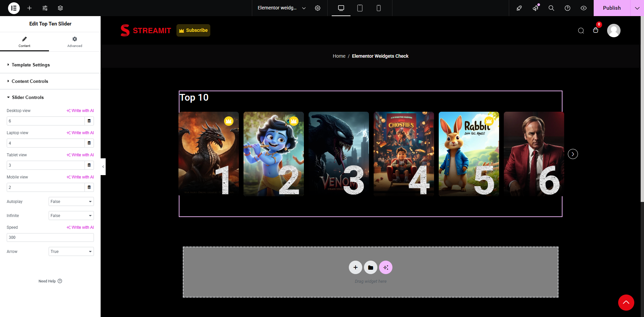Select the rank 1 dragon poster
This screenshot has width=644, height=317.
coord(209,154)
